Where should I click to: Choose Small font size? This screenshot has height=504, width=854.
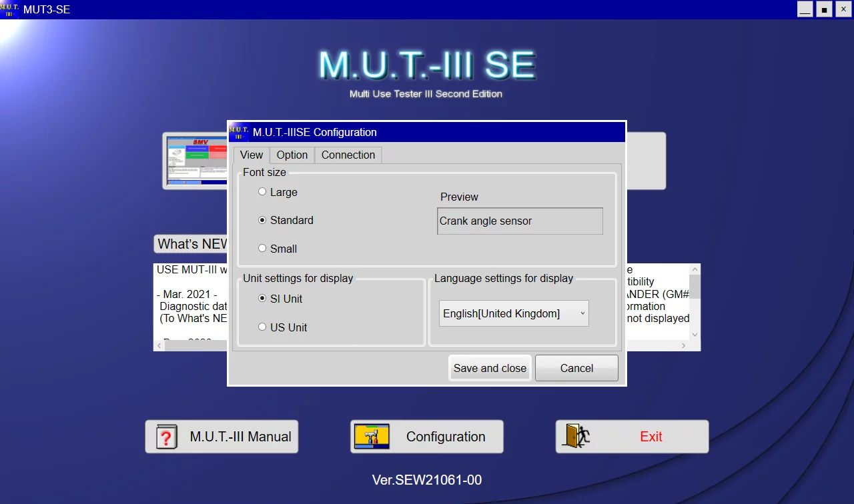pyautogui.click(x=262, y=248)
